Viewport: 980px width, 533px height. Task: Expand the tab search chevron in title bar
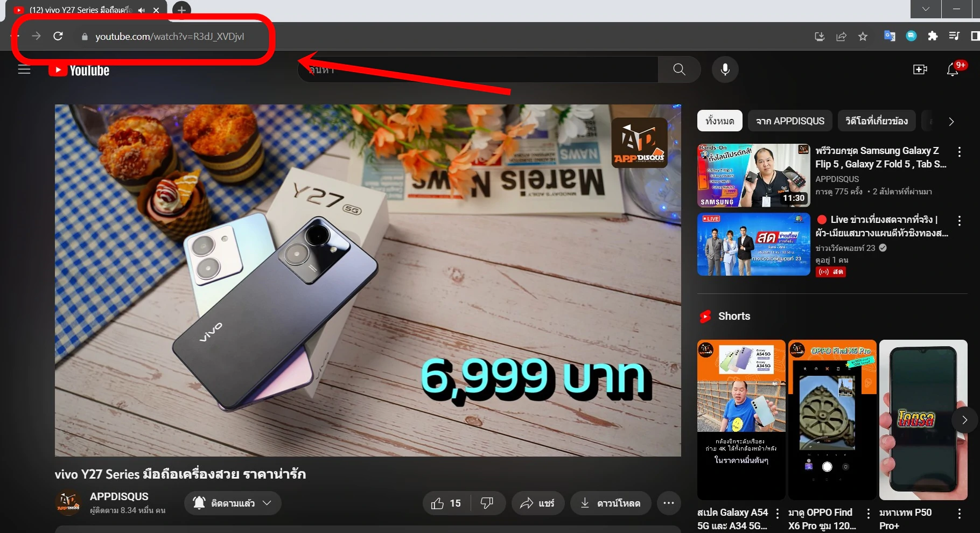(x=926, y=9)
